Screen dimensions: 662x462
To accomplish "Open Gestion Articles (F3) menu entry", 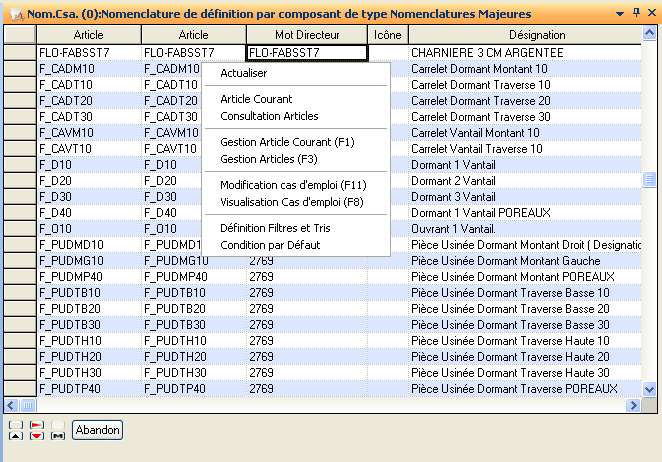I will pyautogui.click(x=269, y=159).
